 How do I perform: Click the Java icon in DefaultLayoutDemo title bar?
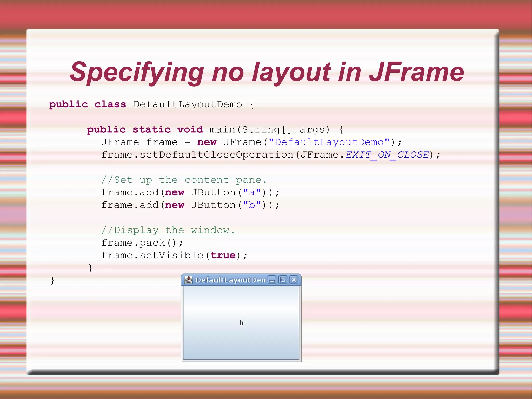[x=188, y=280]
